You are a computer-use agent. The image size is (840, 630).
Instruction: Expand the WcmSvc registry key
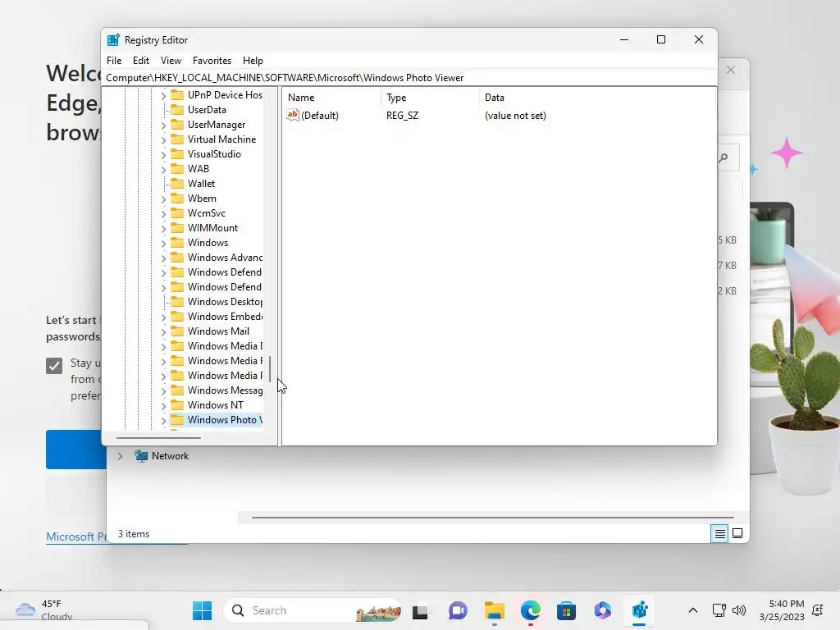163,213
